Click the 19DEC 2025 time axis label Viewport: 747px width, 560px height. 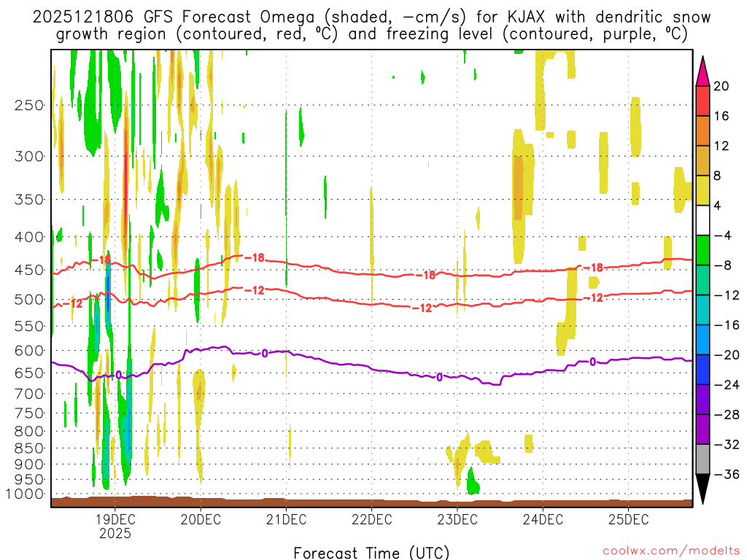(x=115, y=526)
